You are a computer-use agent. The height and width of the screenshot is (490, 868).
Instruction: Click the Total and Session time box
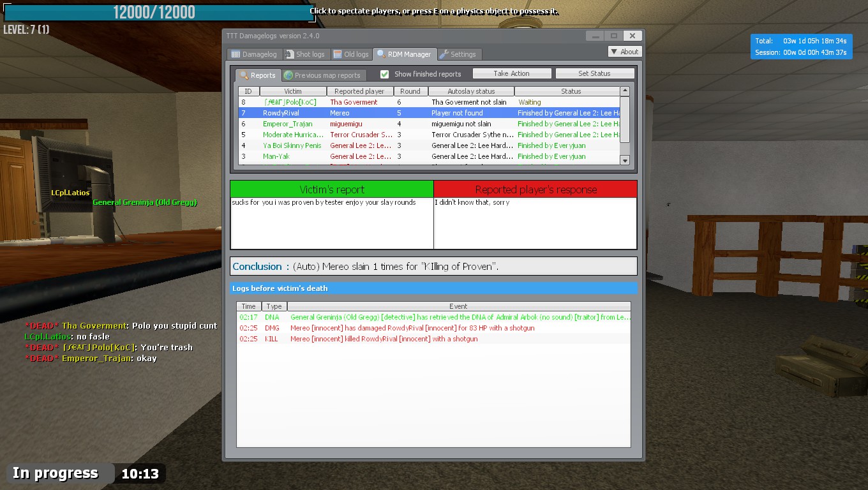pos(801,47)
